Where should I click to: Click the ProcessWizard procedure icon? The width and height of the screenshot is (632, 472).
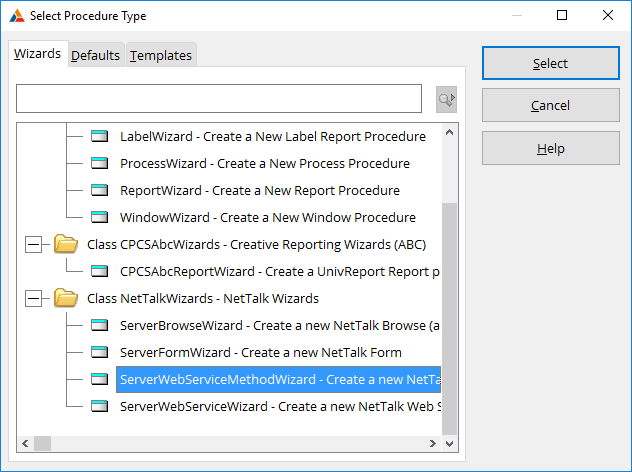[x=100, y=164]
